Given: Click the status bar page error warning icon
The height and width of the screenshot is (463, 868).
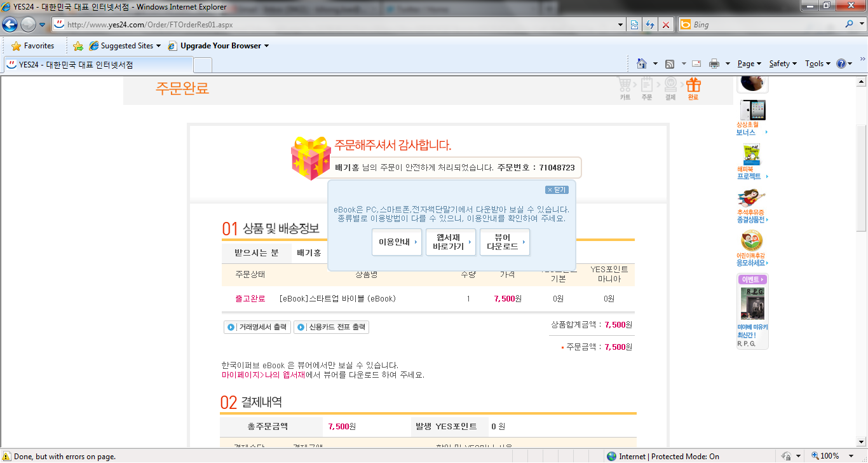Looking at the screenshot, I should (x=7, y=457).
